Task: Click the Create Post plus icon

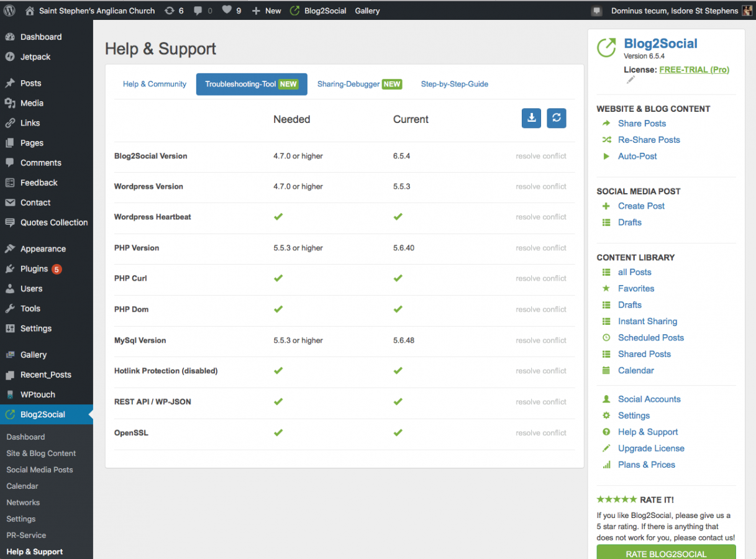Action: (x=606, y=206)
